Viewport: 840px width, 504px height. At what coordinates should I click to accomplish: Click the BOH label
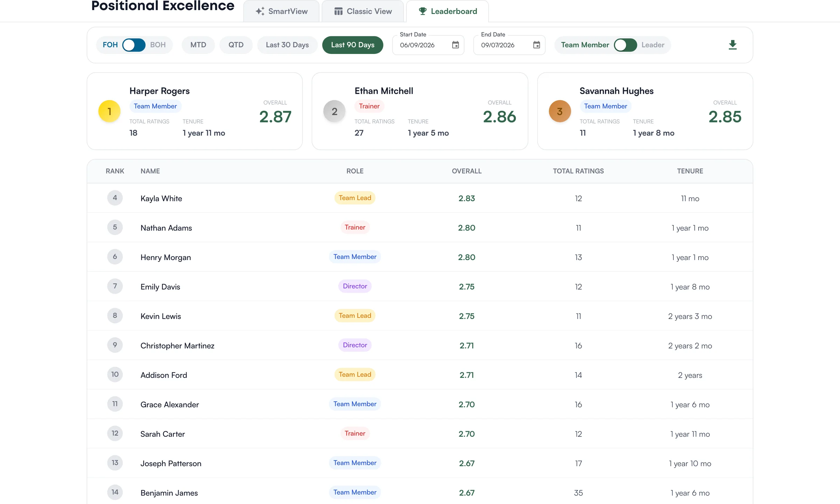tap(158, 45)
